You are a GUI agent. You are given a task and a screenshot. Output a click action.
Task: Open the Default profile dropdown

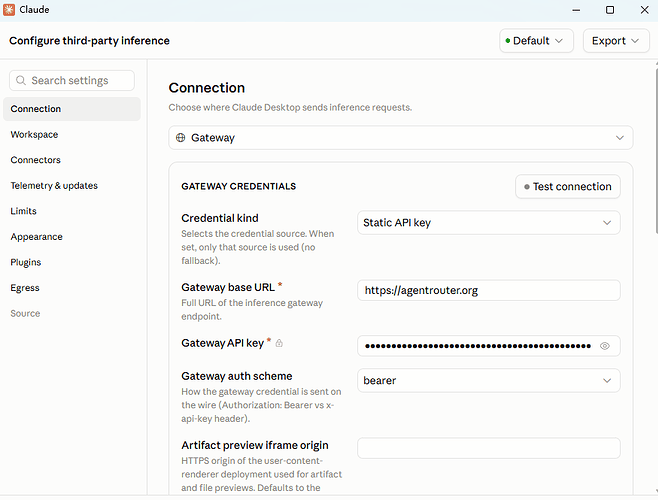[x=536, y=41]
